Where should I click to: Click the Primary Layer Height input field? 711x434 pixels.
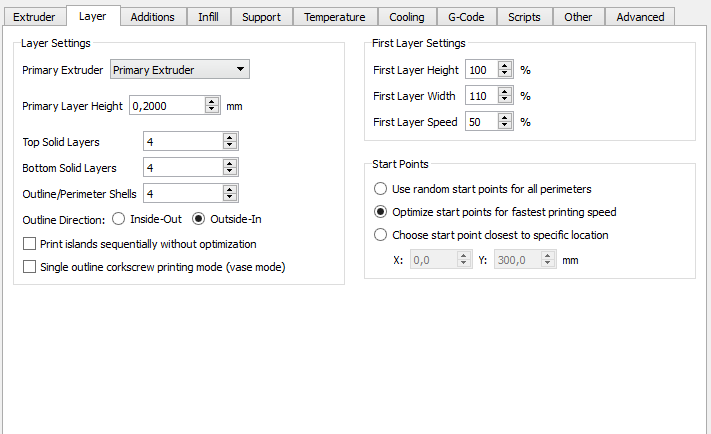(x=167, y=106)
